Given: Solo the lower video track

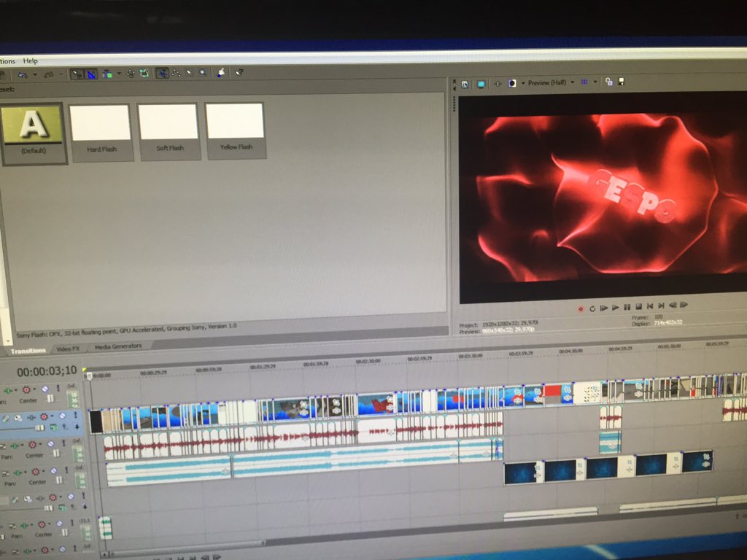Looking at the screenshot, I should pyautogui.click(x=84, y=495).
